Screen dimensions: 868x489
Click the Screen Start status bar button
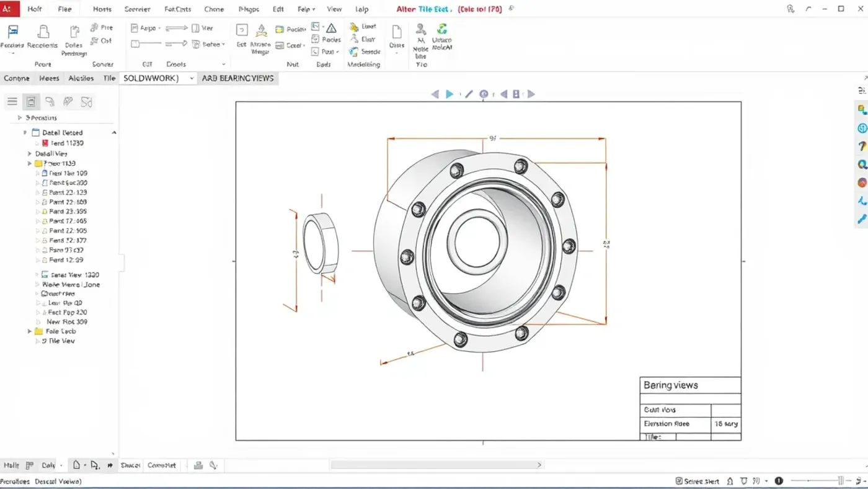pos(698,481)
